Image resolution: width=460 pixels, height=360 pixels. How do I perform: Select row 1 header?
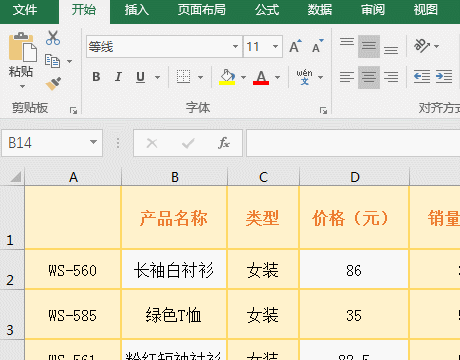tap(12, 217)
